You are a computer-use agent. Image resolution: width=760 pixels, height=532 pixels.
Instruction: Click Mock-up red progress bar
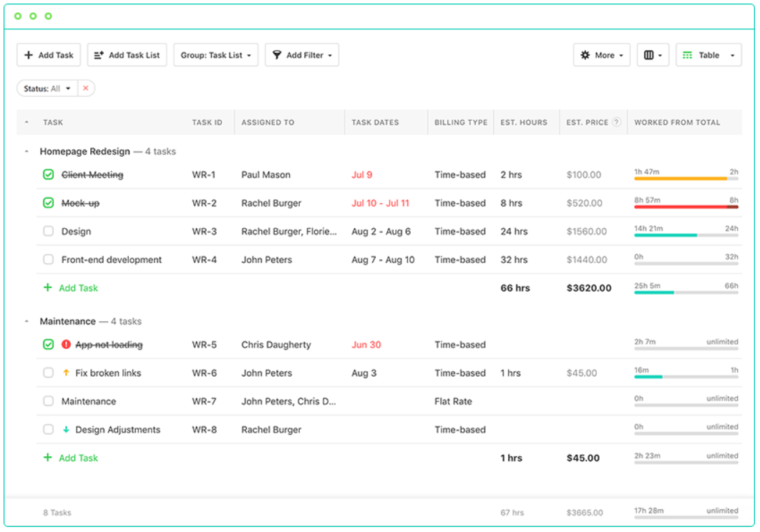(x=686, y=207)
